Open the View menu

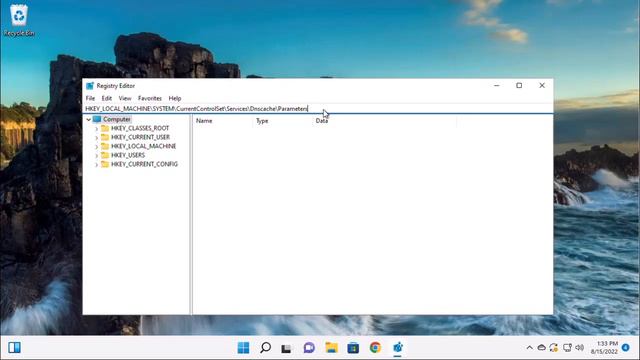pyautogui.click(x=125, y=98)
